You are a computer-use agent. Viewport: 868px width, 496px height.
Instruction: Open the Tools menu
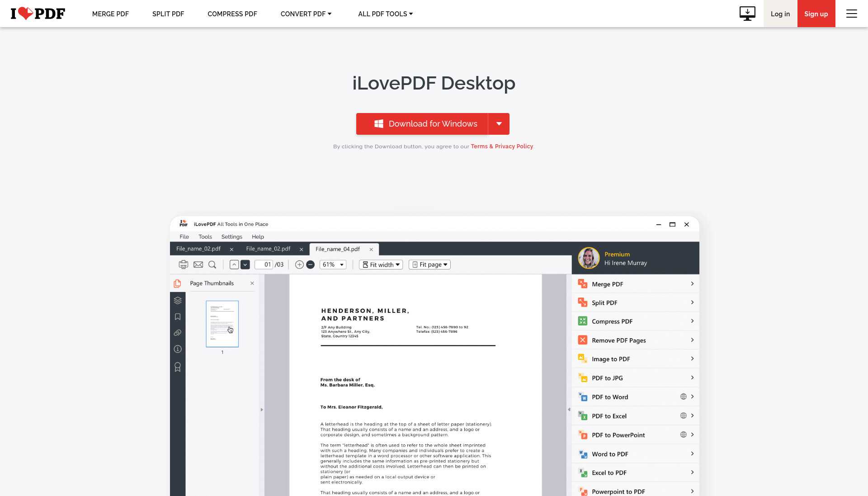(x=205, y=236)
